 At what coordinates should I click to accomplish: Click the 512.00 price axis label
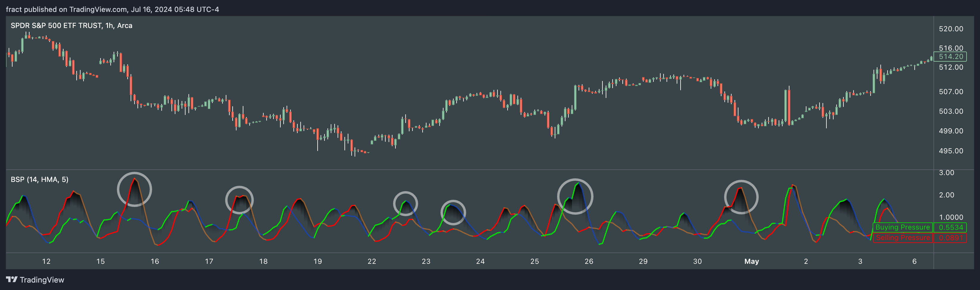[951, 67]
